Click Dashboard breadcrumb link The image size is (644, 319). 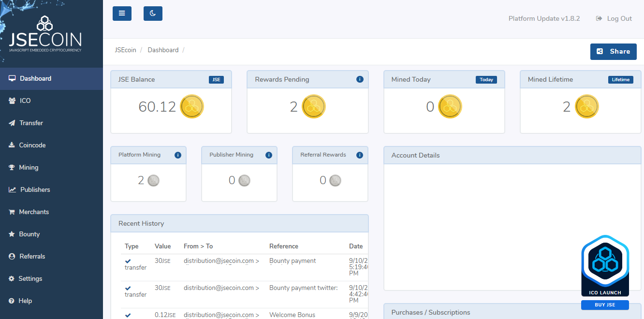point(163,50)
